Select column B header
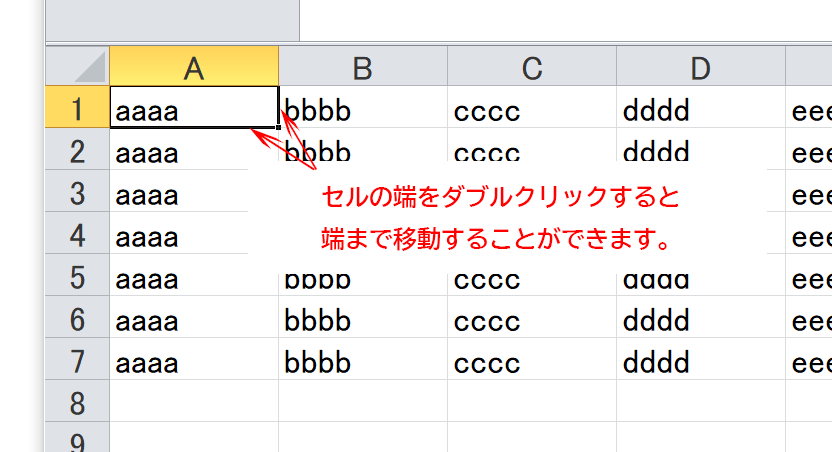 [x=362, y=67]
